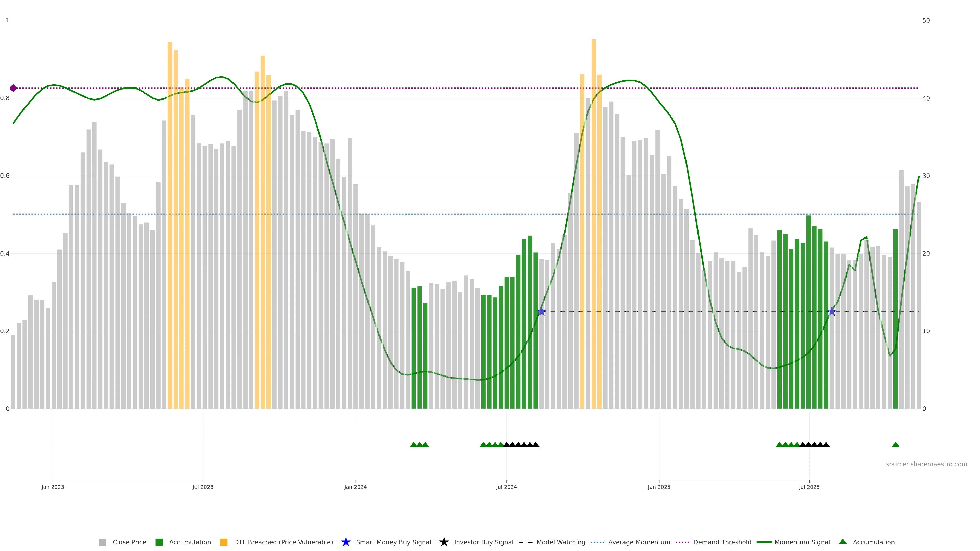
Task: Click the first blue star on the chart
Action: point(541,312)
